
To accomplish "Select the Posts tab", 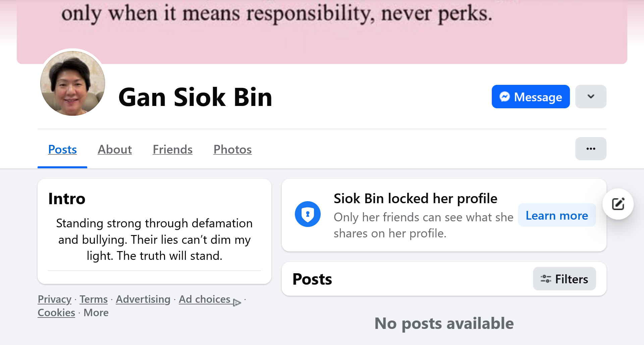I will tap(62, 150).
